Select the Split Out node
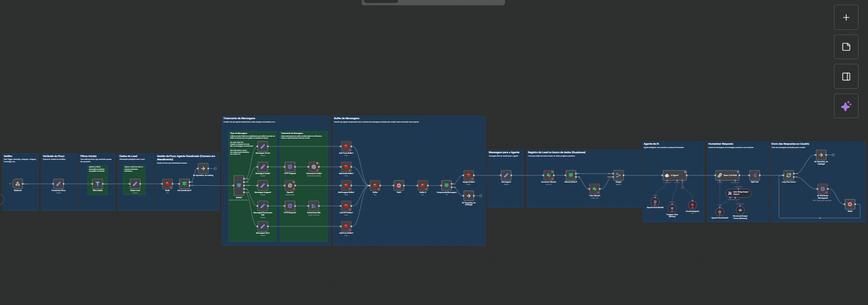 754,175
